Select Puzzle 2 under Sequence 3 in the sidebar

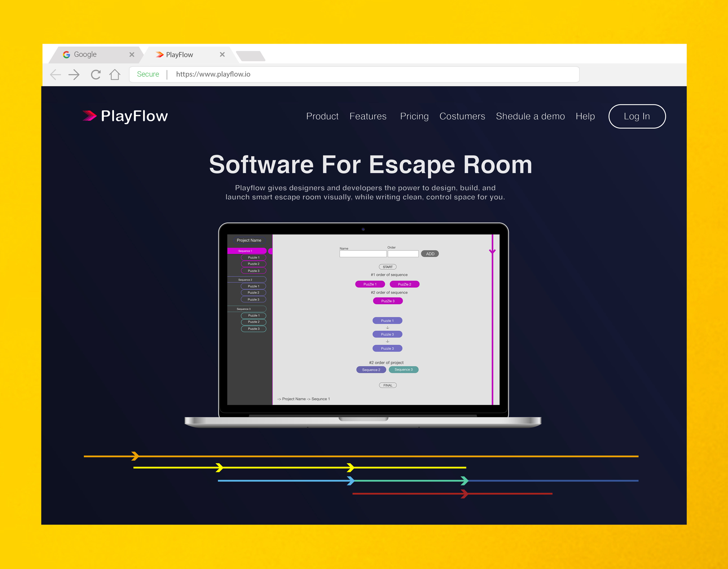click(x=254, y=322)
